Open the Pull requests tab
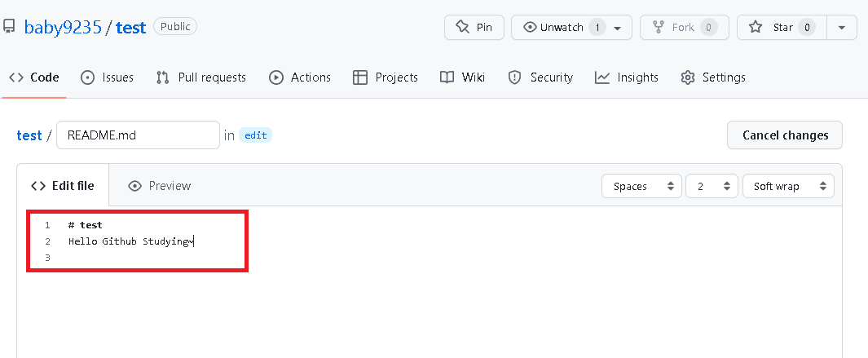Screen dimensions: 868x358 (201, 77)
